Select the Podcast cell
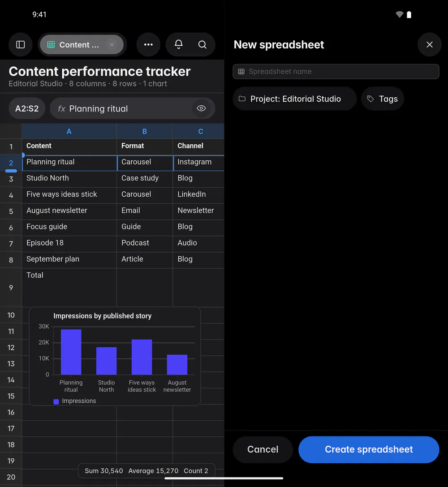The width and height of the screenshot is (448, 487). [145, 243]
